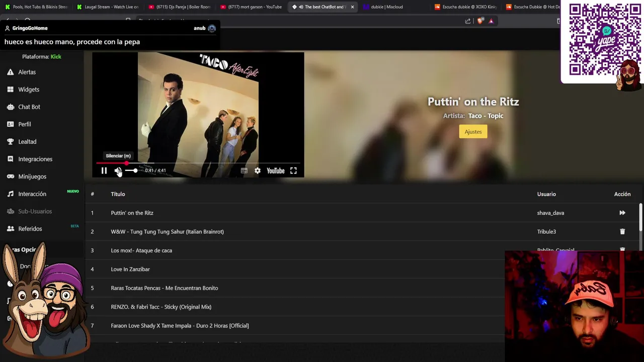Click the Widgets grid icon
This screenshot has height=362, width=644.
tap(10, 89)
